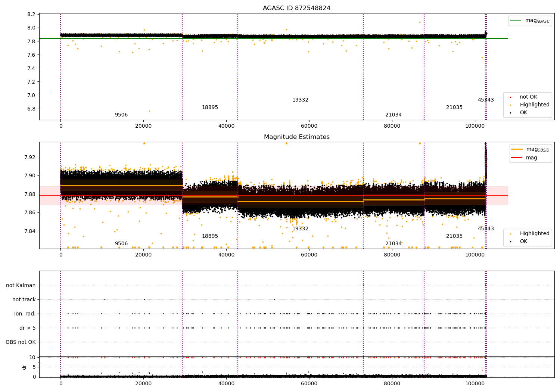Click the 7.2 y-axis tick in top plot
The width and height of the screenshot is (560, 392).
pos(32,82)
